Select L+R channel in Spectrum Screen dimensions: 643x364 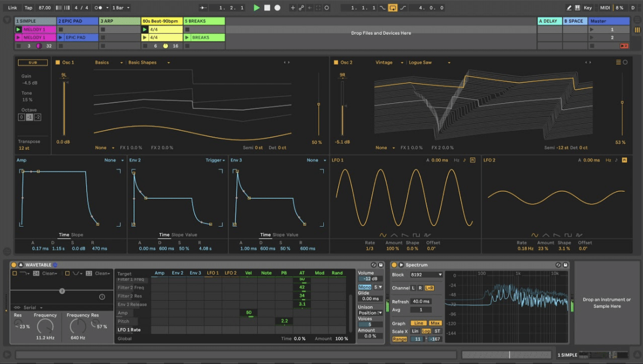pyautogui.click(x=429, y=288)
